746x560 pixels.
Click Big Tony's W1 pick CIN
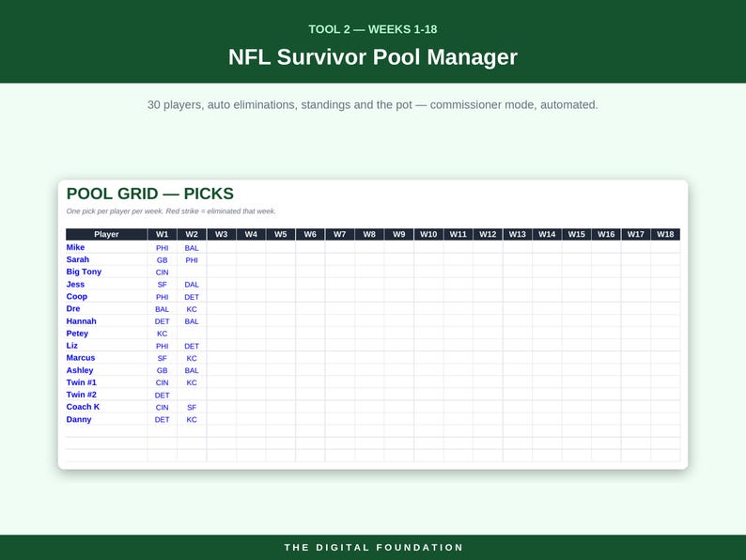(x=163, y=272)
